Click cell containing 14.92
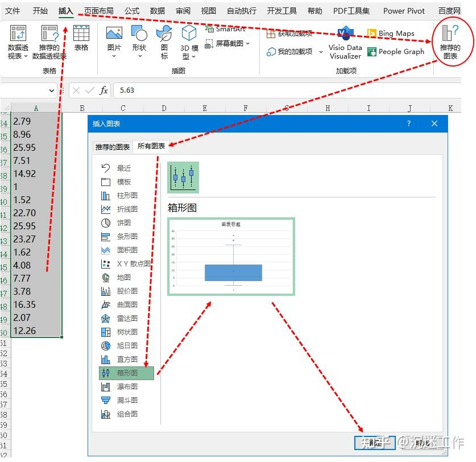Viewport: 476px width, 462px height. [36, 174]
